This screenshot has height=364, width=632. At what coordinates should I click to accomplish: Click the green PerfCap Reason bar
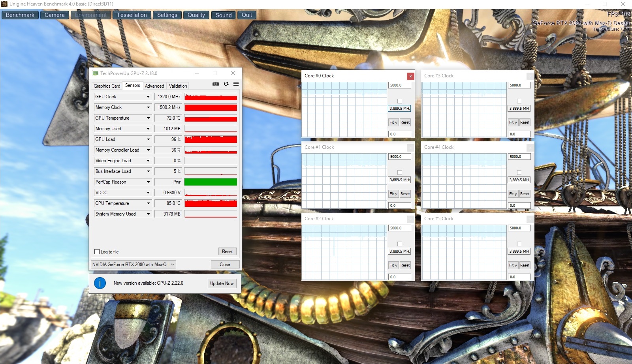(211, 182)
